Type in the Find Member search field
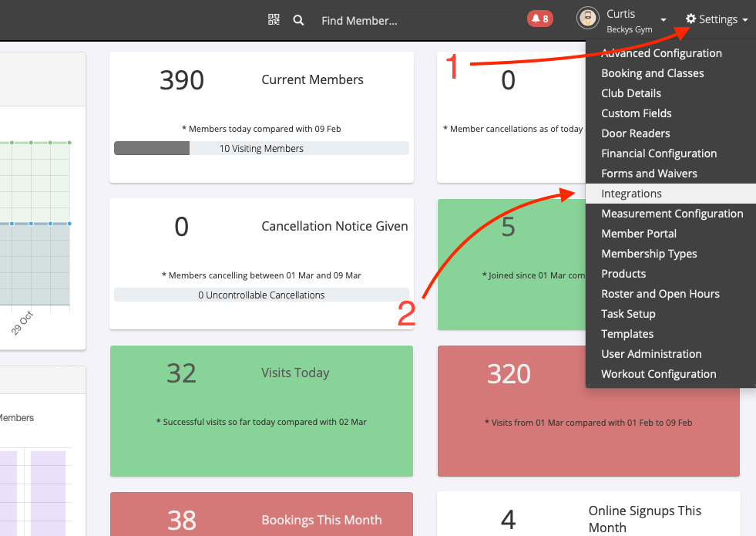 click(412, 21)
